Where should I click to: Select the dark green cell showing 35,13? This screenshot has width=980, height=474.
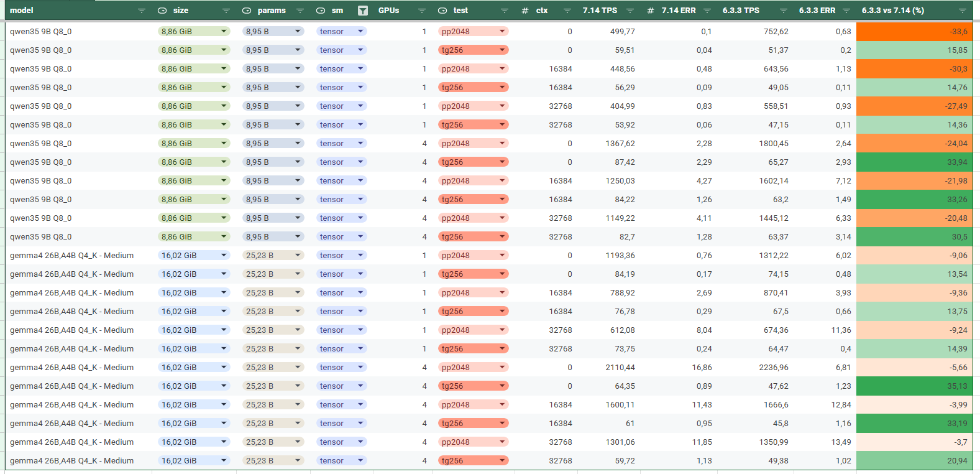(x=914, y=386)
